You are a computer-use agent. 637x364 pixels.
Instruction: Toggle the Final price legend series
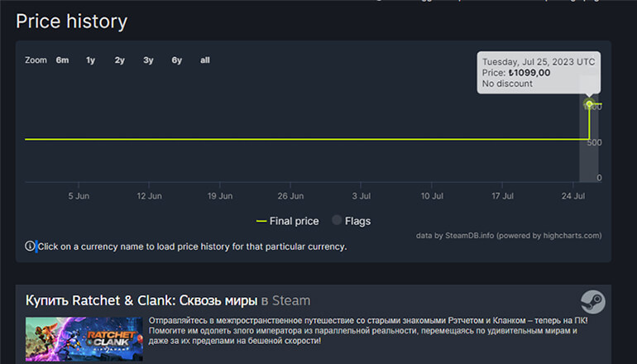288,221
